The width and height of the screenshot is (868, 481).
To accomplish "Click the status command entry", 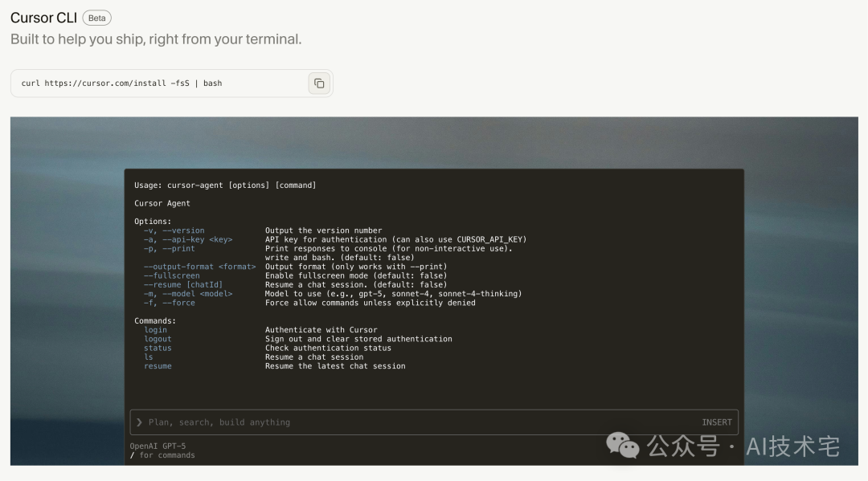I will [158, 348].
